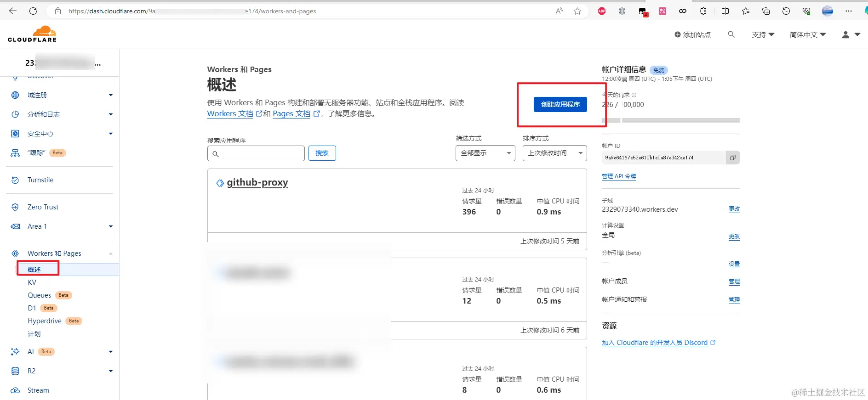Expand the 分析和日志 sidebar section
Viewport: 868px width, 400px height.
coord(110,114)
